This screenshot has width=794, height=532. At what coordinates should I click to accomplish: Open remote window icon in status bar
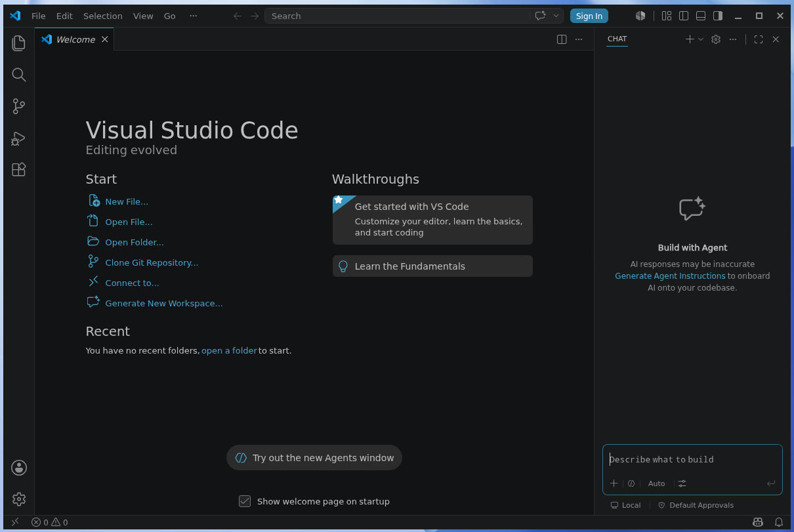point(15,522)
